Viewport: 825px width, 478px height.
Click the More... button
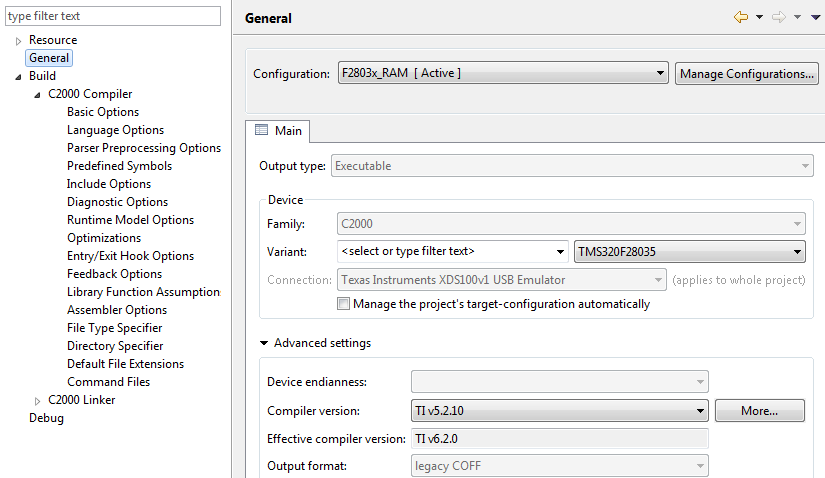click(x=759, y=410)
